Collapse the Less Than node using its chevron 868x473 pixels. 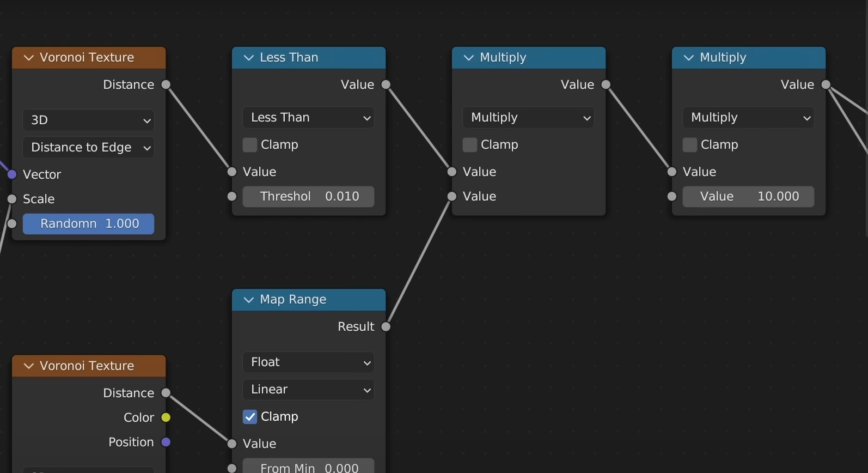click(249, 58)
